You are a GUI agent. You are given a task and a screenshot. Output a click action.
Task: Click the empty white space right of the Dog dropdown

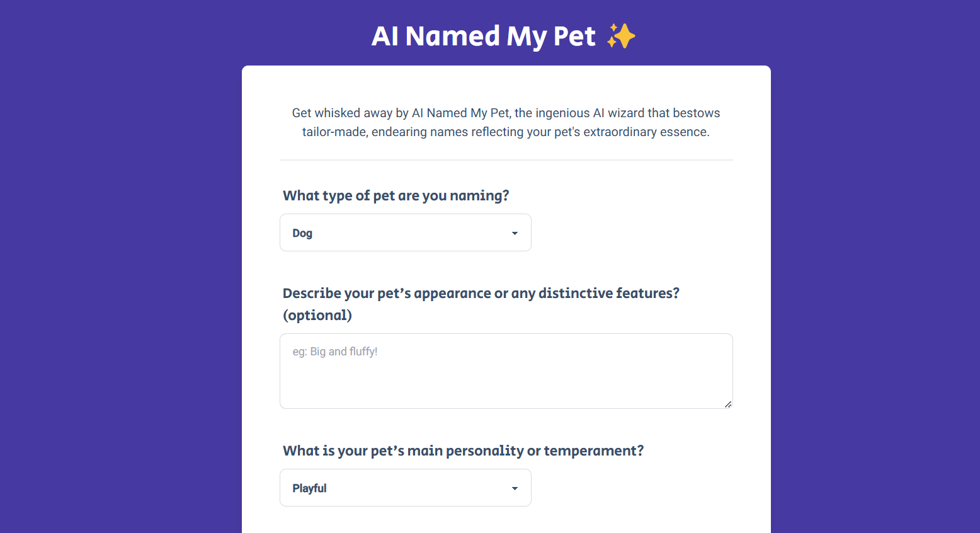(630, 233)
